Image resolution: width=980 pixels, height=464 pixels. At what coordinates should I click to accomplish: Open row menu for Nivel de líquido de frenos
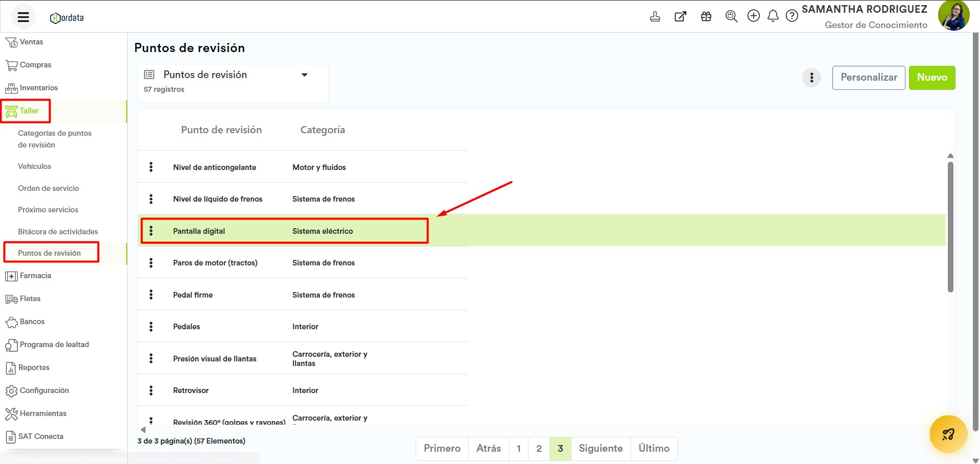(151, 199)
